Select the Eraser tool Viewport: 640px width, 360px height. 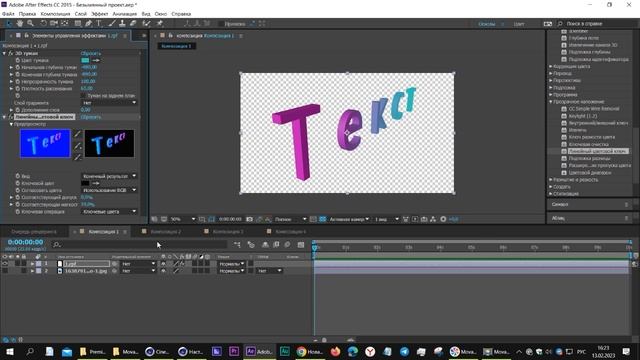coord(133,24)
